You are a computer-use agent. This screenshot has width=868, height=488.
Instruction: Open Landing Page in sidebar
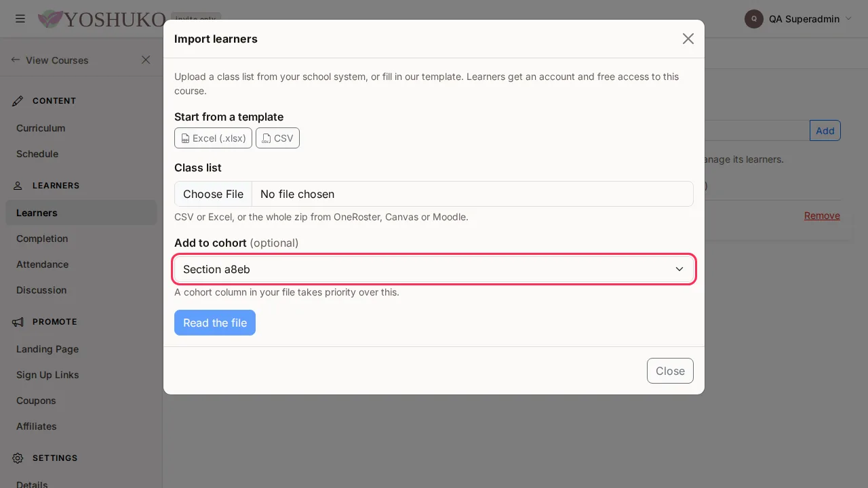pyautogui.click(x=47, y=349)
